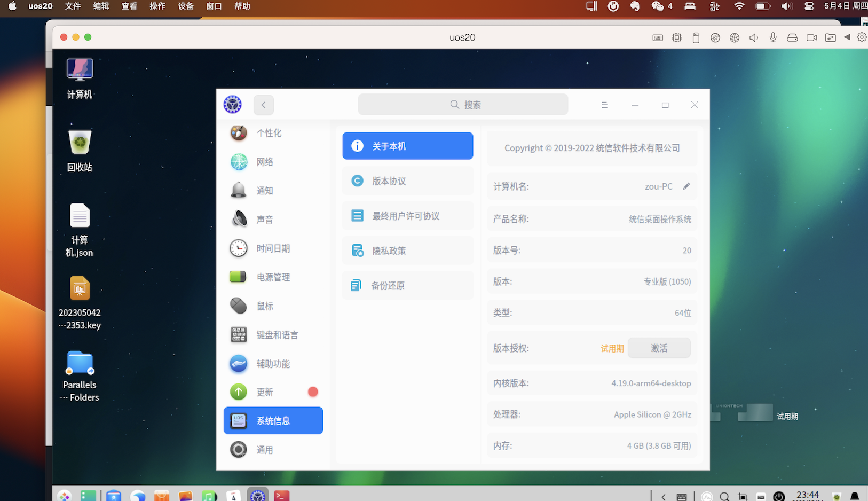868x501 pixels.
Task: Open 鼠标 settings in the sidebar
Action: click(273, 306)
